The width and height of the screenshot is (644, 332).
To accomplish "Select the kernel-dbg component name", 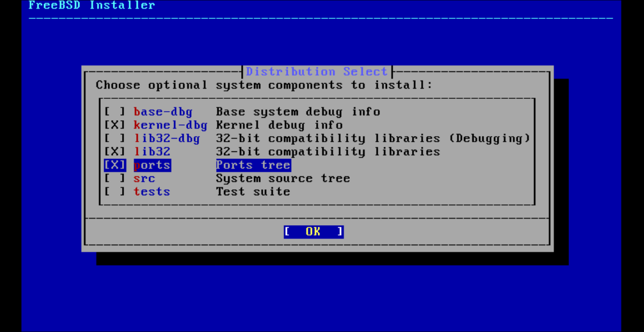I will [x=170, y=125].
